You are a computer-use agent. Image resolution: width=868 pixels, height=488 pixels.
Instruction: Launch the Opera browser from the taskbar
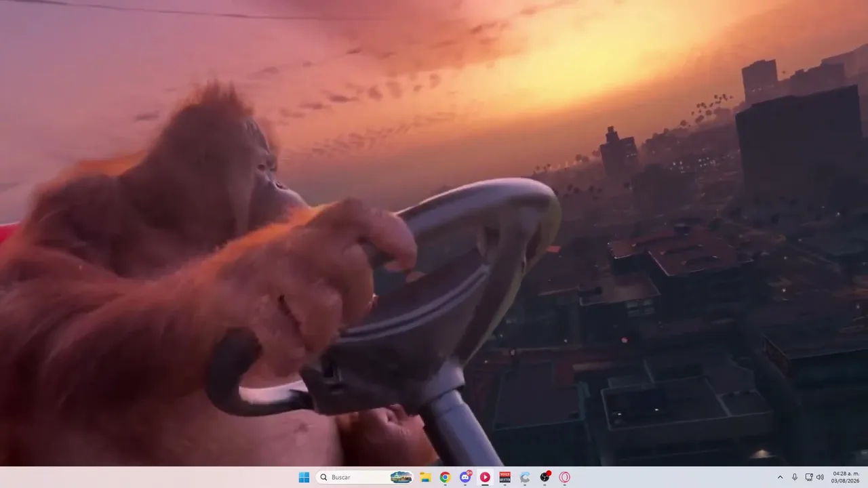564,477
